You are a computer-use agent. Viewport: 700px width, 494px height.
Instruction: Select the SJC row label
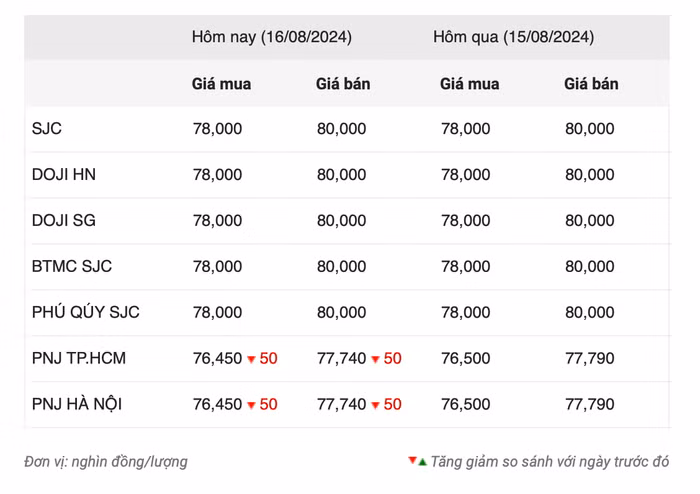[x=47, y=129]
